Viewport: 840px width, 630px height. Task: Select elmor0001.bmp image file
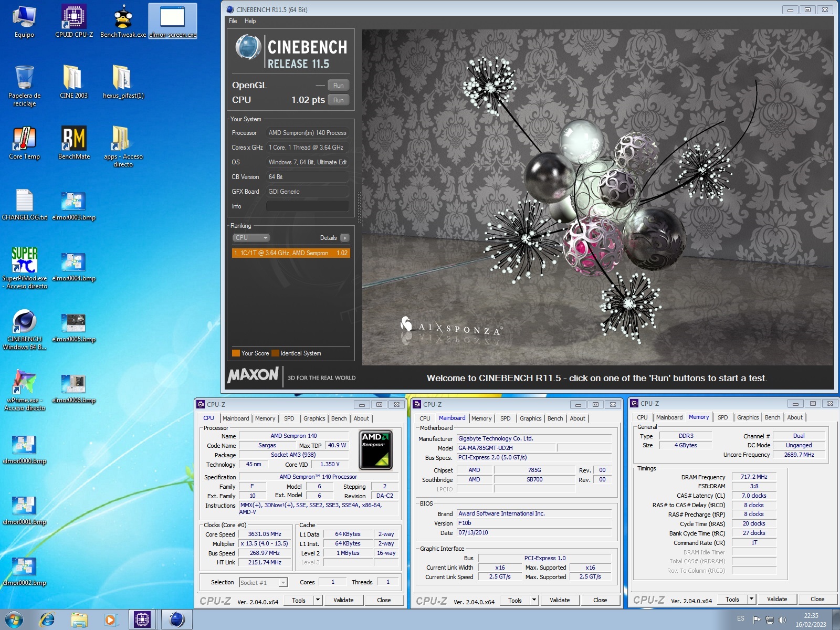pos(24,509)
